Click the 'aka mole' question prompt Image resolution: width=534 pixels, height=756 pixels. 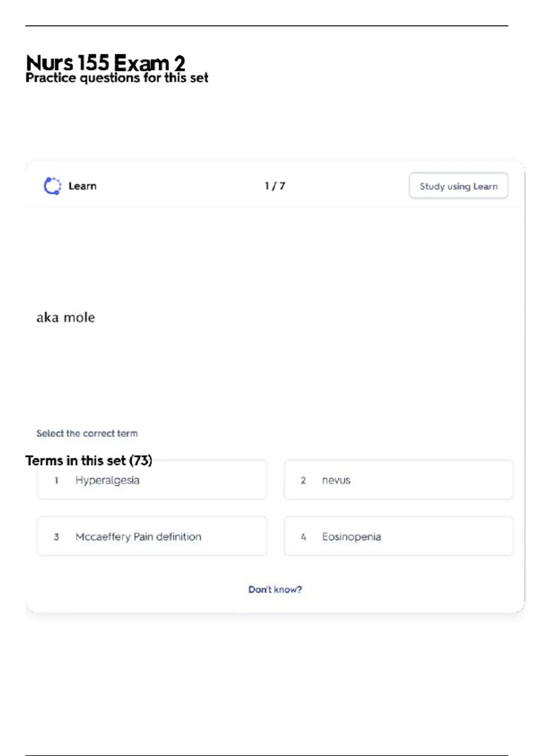pos(65,318)
